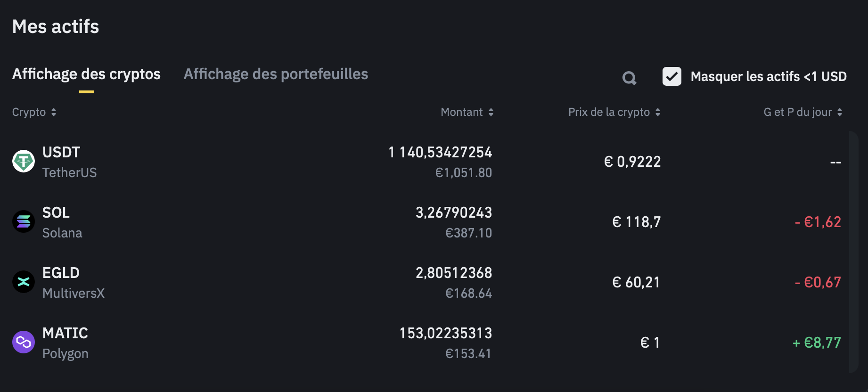This screenshot has height=392, width=868.
Task: Click the Solana SOL coin icon
Action: (x=24, y=222)
